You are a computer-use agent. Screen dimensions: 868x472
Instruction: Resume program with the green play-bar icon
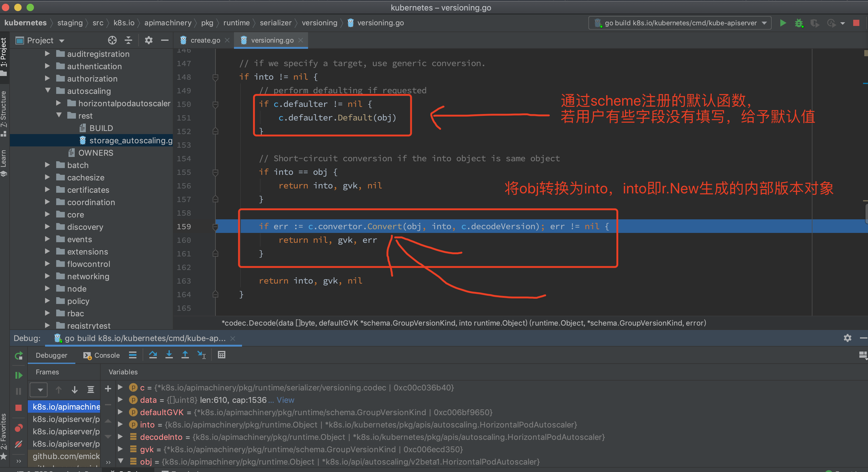pos(19,375)
